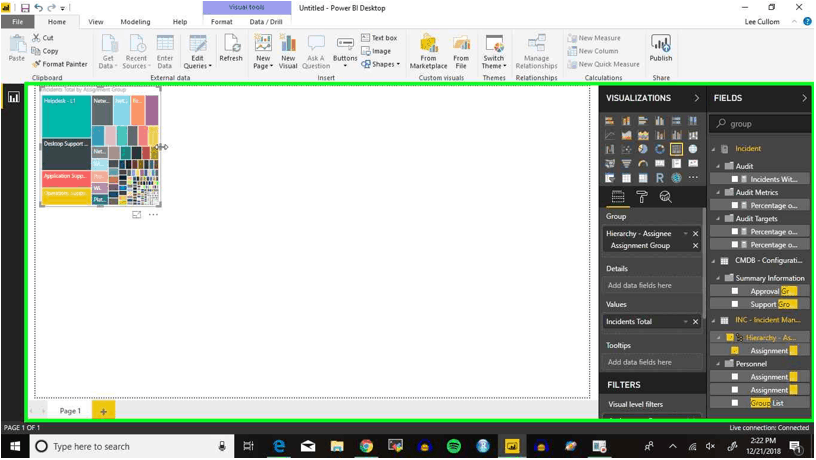Add a new page with plus button
The image size is (816, 460).
click(104, 411)
